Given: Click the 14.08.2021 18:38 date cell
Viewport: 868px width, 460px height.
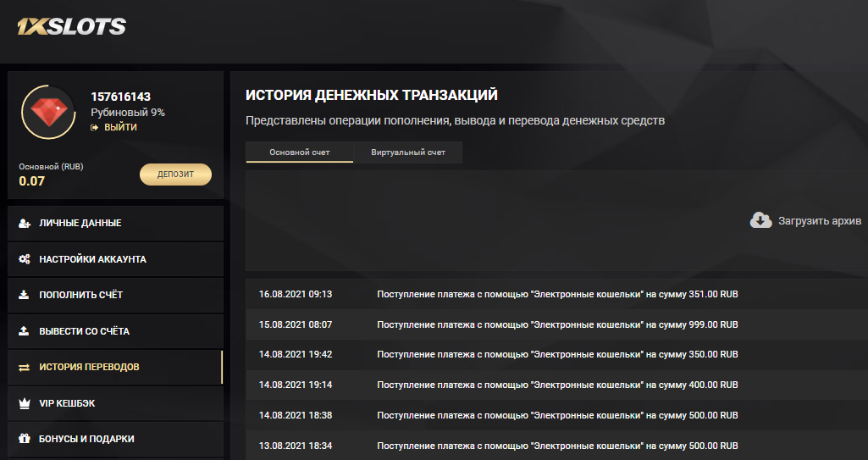Looking at the screenshot, I should tap(296, 415).
